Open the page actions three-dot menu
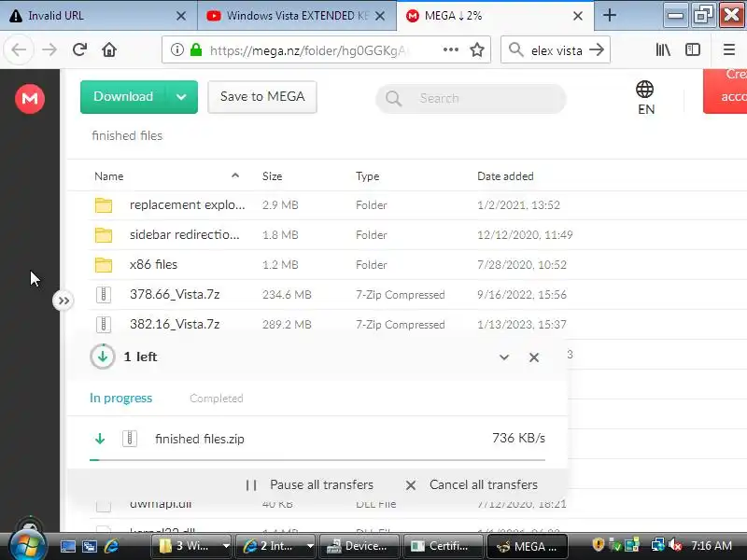The image size is (747, 560). [x=451, y=49]
